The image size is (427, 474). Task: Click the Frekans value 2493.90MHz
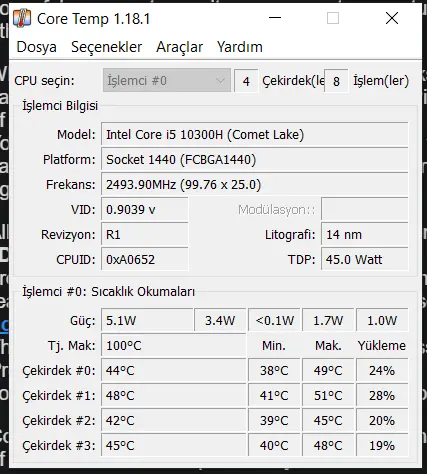(x=255, y=185)
